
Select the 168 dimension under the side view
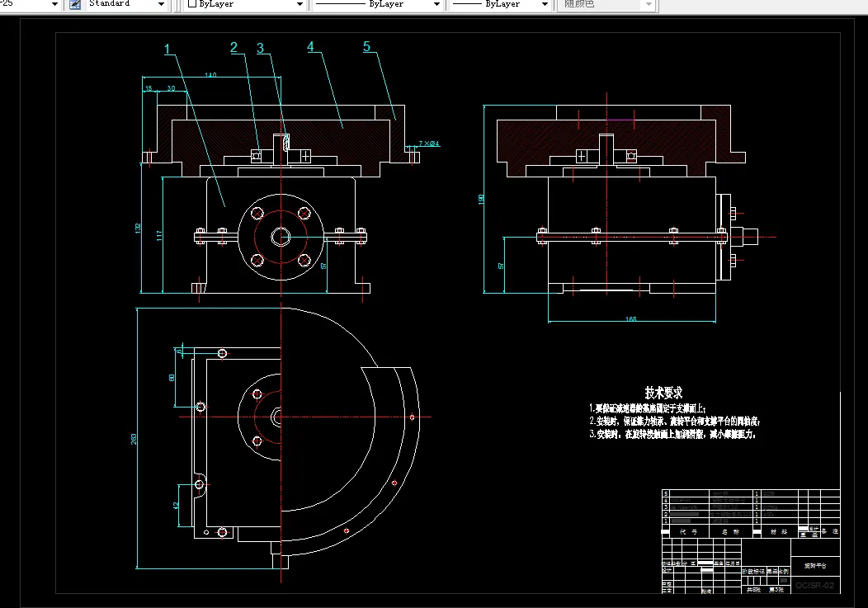630,319
